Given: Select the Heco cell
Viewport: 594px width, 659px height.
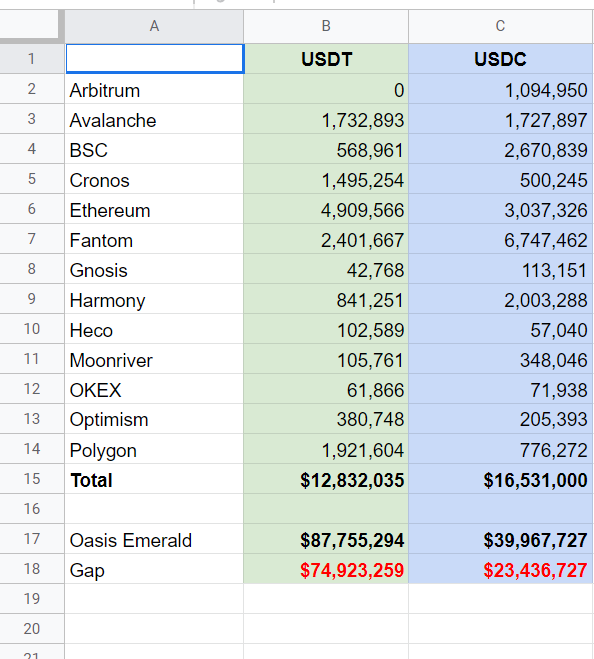Looking at the screenshot, I should click(x=154, y=329).
